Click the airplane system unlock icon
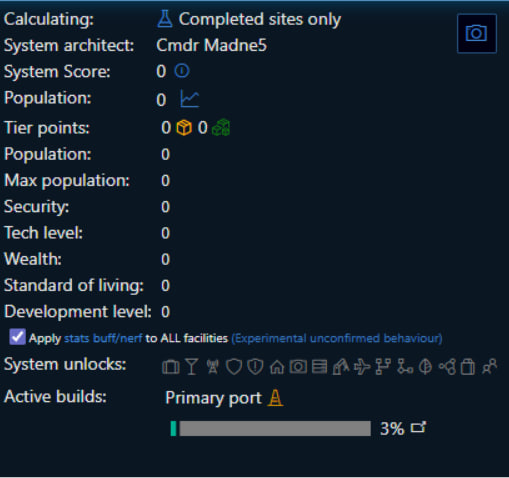 point(362,367)
